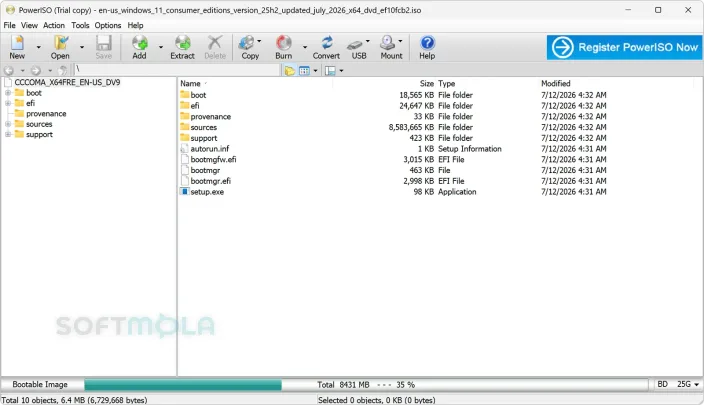Image resolution: width=704 pixels, height=405 pixels.
Task: Open the File menu
Action: (9, 25)
